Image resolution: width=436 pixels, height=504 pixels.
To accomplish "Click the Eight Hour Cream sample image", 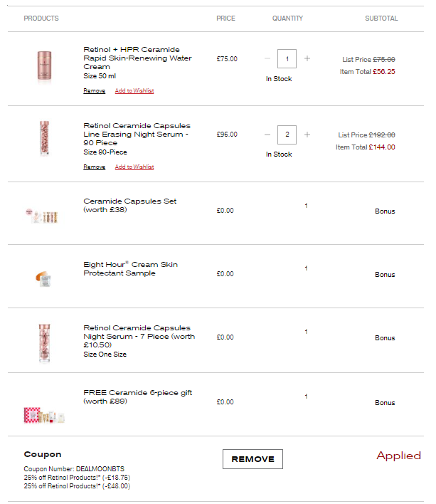I will pyautogui.click(x=43, y=278).
